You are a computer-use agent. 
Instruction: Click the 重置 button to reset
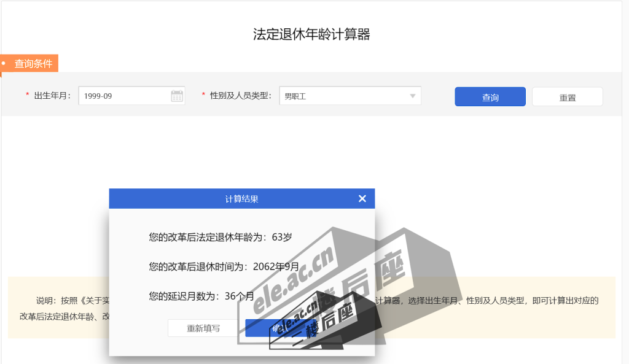tap(567, 97)
